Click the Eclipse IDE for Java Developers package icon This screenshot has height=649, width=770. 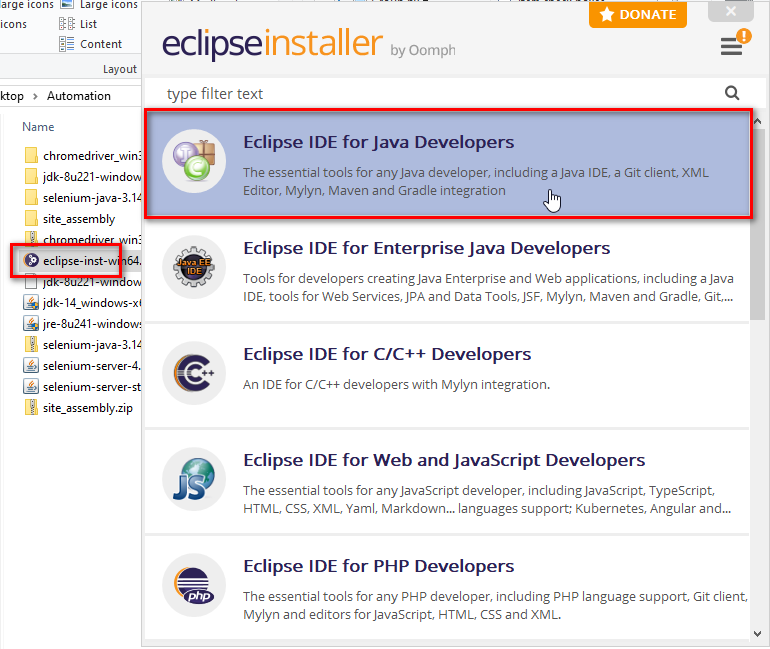coord(194,161)
